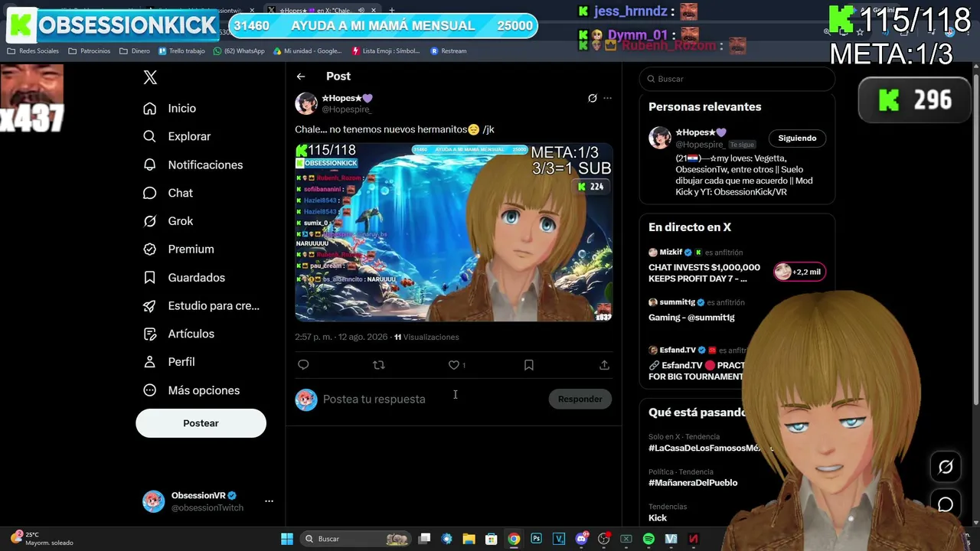Open #MañaneraDelPueblo trending topic

(x=693, y=483)
